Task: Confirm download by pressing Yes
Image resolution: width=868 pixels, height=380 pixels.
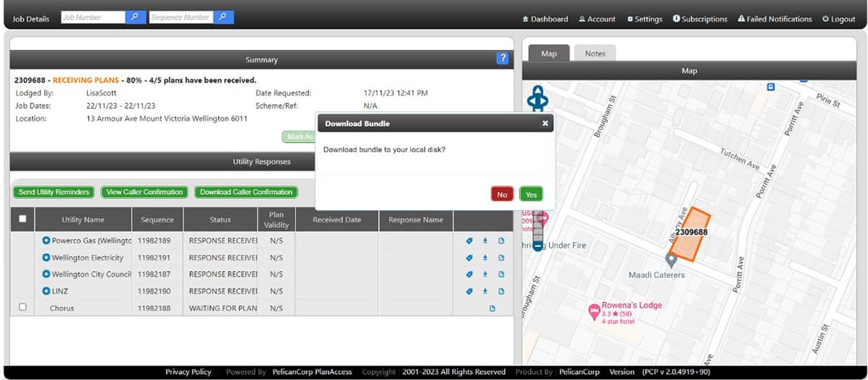Action: click(x=531, y=195)
